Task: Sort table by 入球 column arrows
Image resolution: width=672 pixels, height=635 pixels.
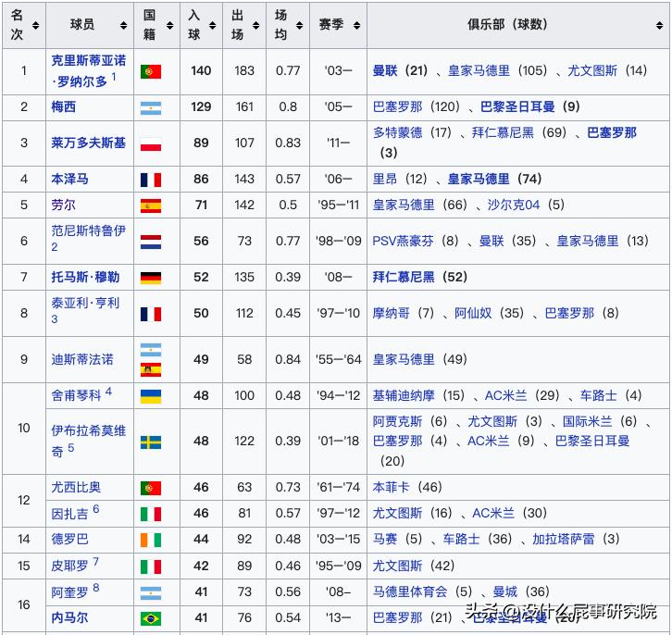Action: (x=212, y=25)
